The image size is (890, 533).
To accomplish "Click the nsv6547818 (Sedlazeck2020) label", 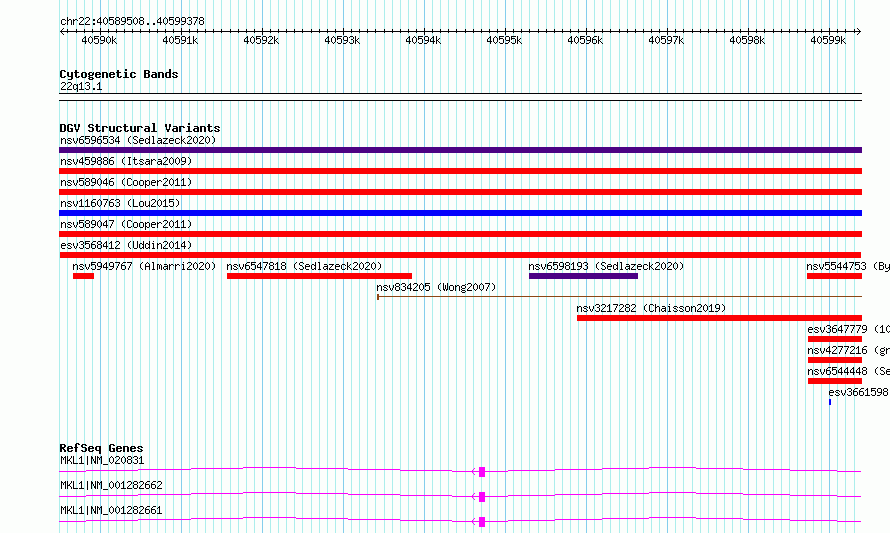I will click(x=304, y=266).
